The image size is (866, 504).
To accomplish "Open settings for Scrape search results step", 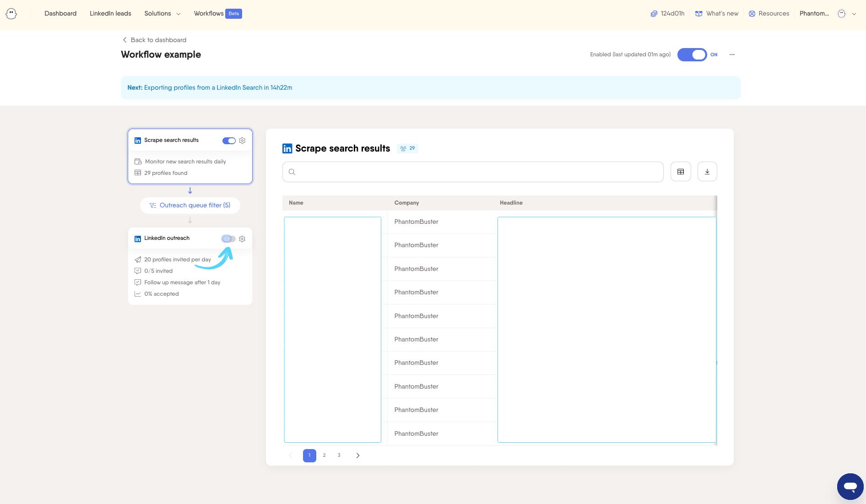I will [242, 141].
